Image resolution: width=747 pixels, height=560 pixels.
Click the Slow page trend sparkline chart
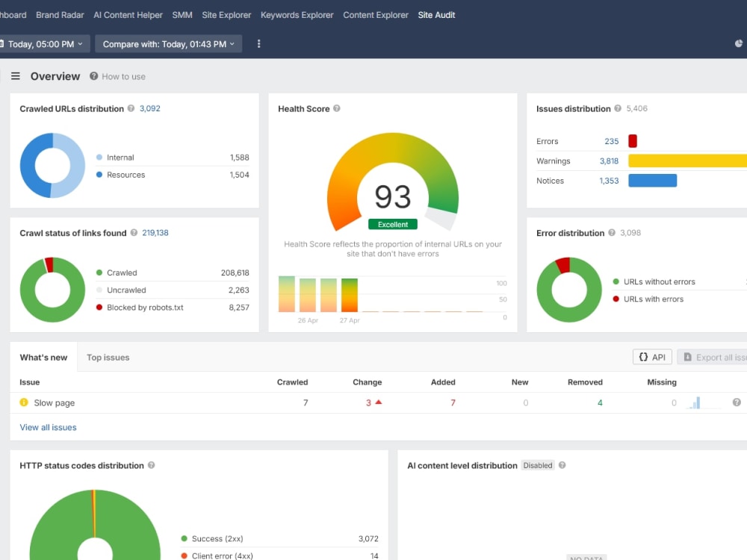[703, 403]
